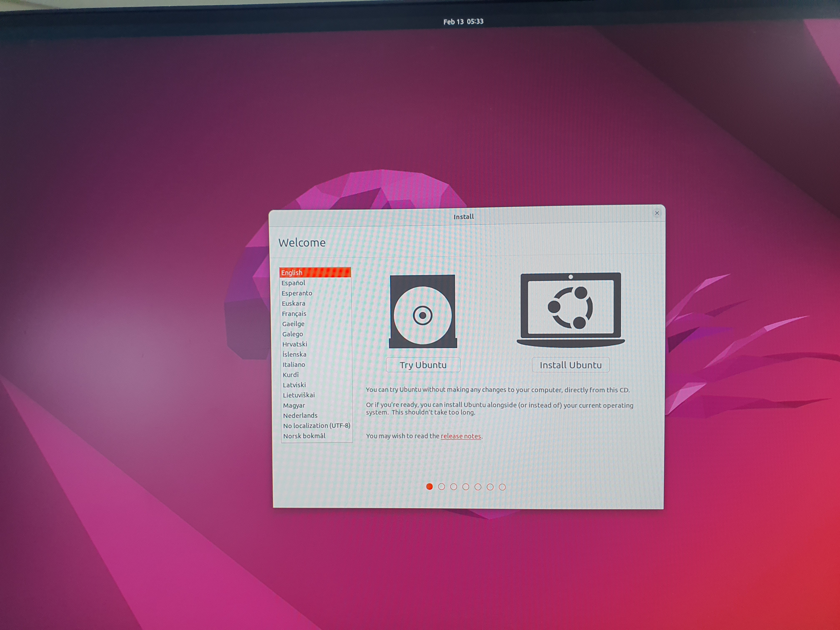Select No localization (UTF-8) option
Image resolution: width=840 pixels, height=630 pixels.
pos(317,426)
